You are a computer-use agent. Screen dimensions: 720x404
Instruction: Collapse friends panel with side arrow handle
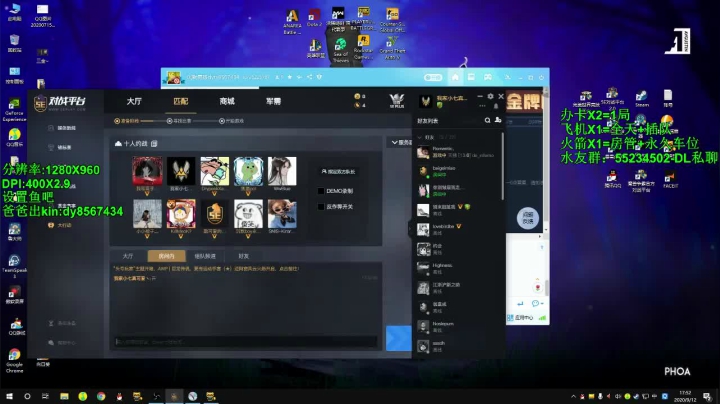410,228
